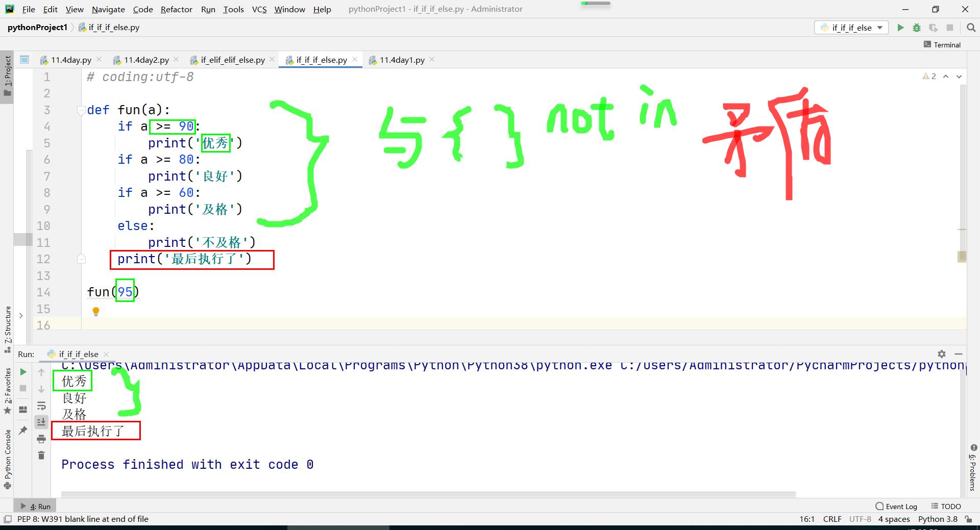Jump to next highlighted error arrow

pyautogui.click(x=959, y=77)
